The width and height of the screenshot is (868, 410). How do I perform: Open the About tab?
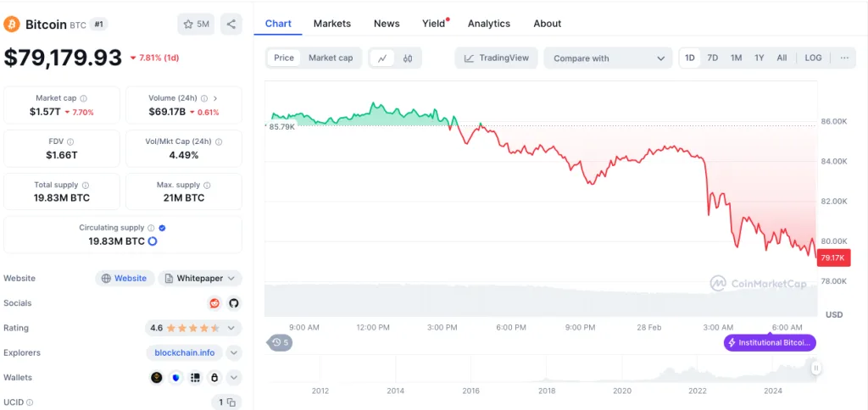(548, 24)
